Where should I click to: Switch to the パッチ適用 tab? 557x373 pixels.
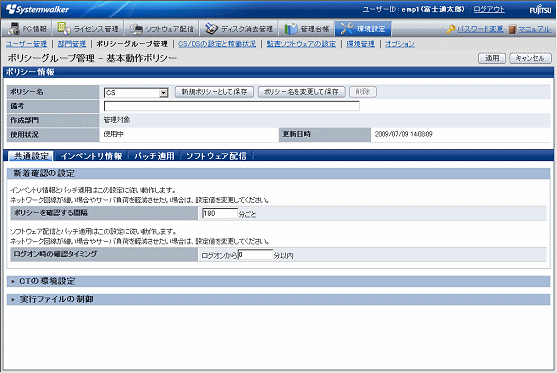tap(154, 156)
